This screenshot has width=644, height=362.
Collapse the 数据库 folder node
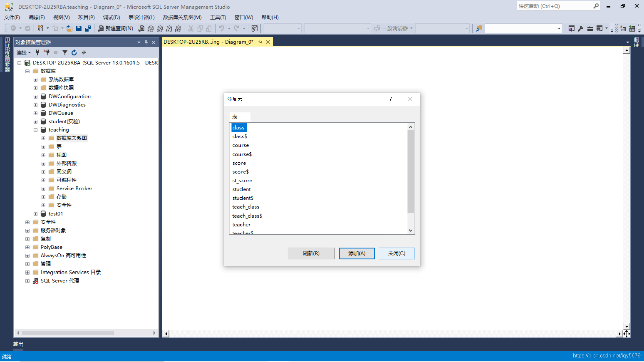[28, 71]
